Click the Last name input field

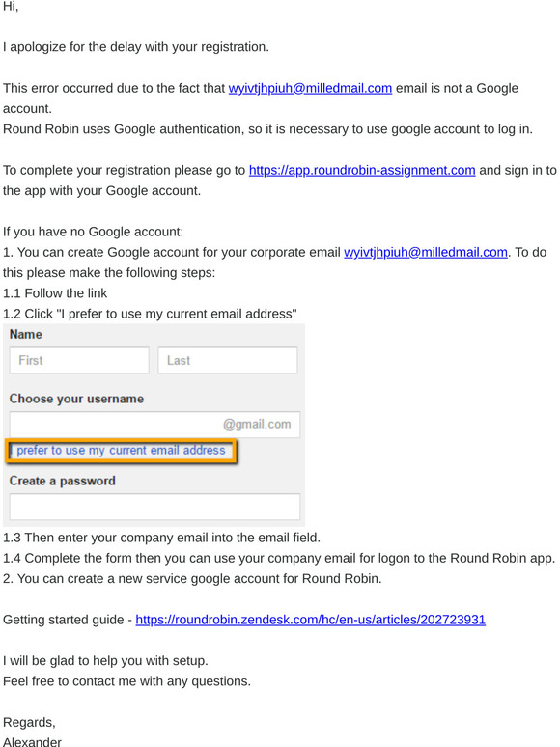tap(228, 360)
